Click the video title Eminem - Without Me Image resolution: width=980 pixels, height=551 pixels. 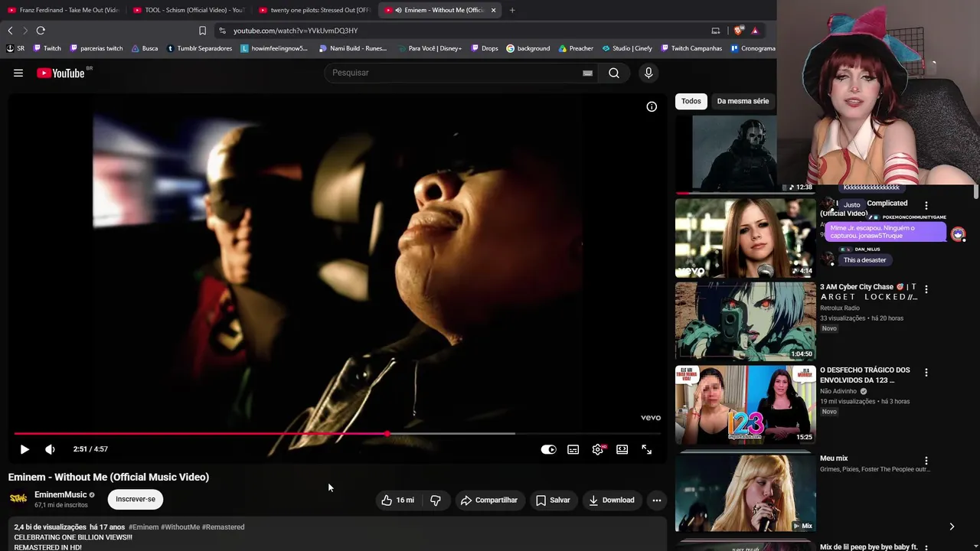click(x=109, y=477)
